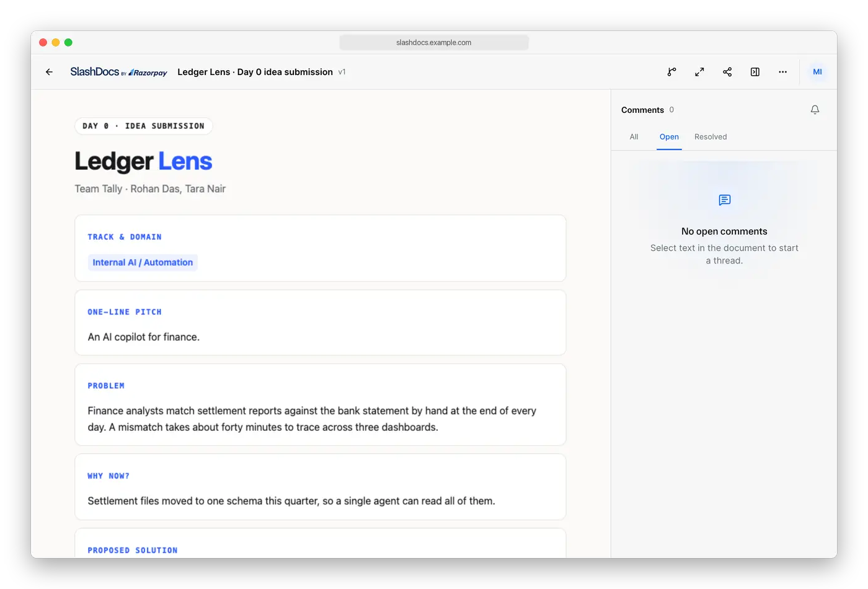Click the 'Comments' panel heading

(x=642, y=110)
